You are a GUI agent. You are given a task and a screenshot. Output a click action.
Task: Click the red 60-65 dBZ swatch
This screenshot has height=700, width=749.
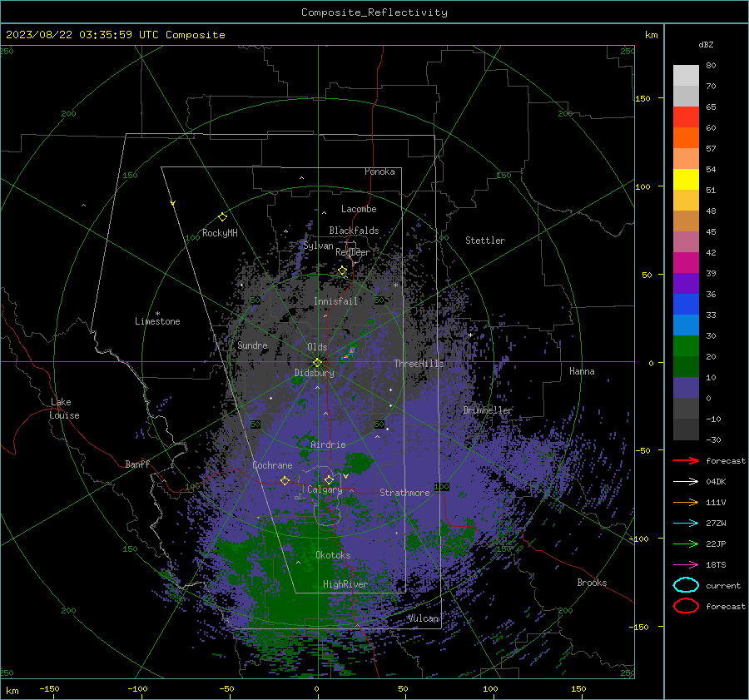click(x=686, y=117)
